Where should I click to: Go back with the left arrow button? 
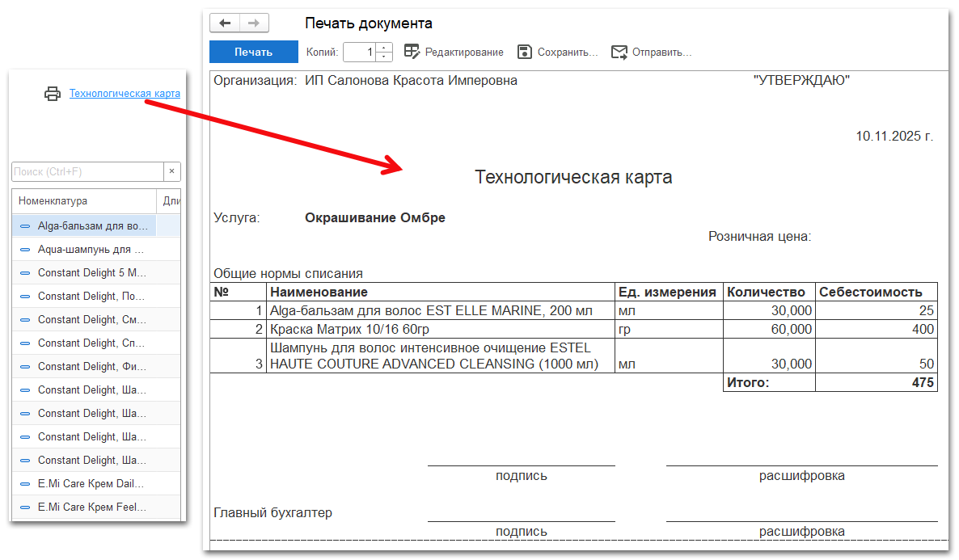pyautogui.click(x=225, y=23)
